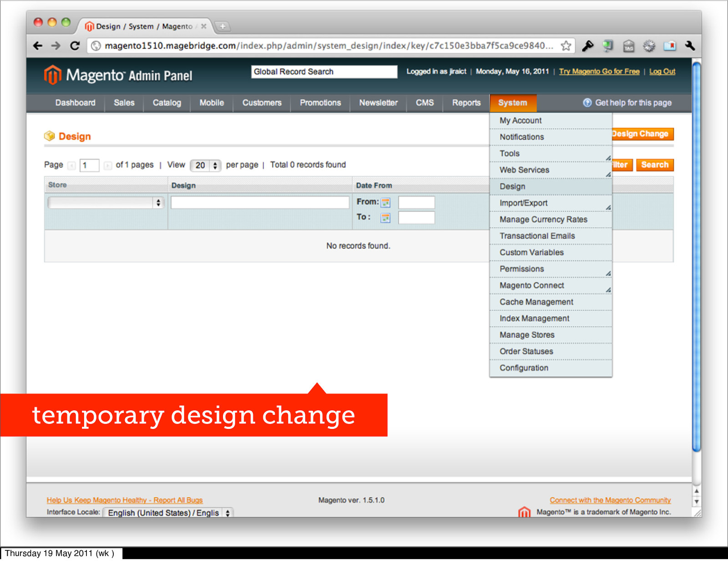
Task: Open the Sales menu
Action: point(124,103)
